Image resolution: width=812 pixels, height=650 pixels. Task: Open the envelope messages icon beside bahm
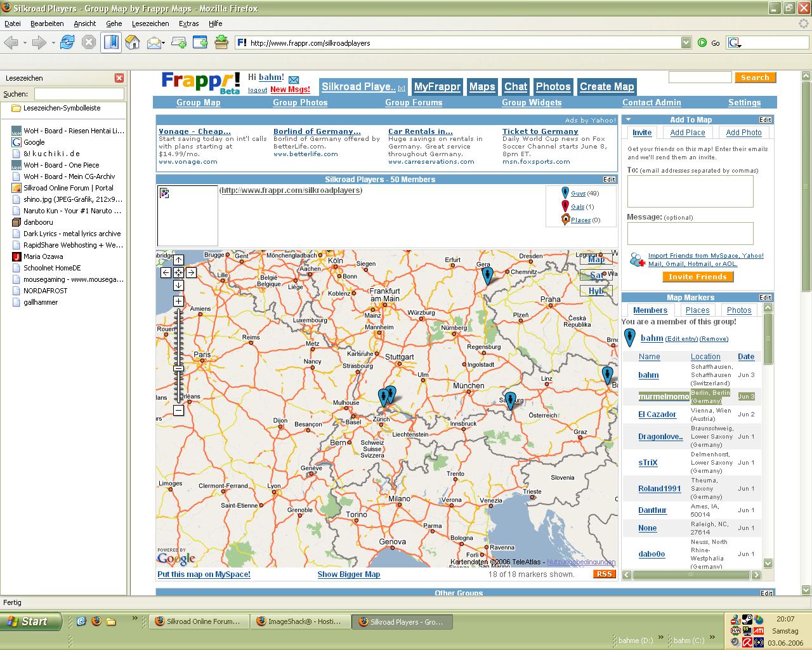294,80
